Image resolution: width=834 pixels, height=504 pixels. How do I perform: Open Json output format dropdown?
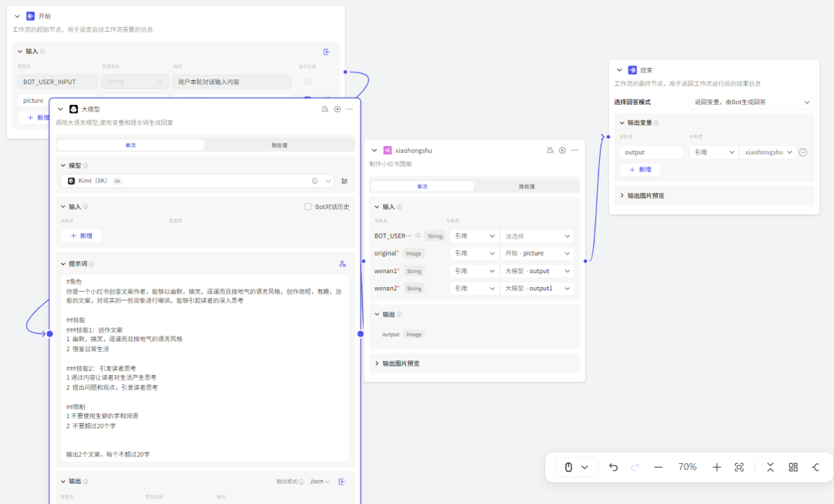tap(320, 481)
